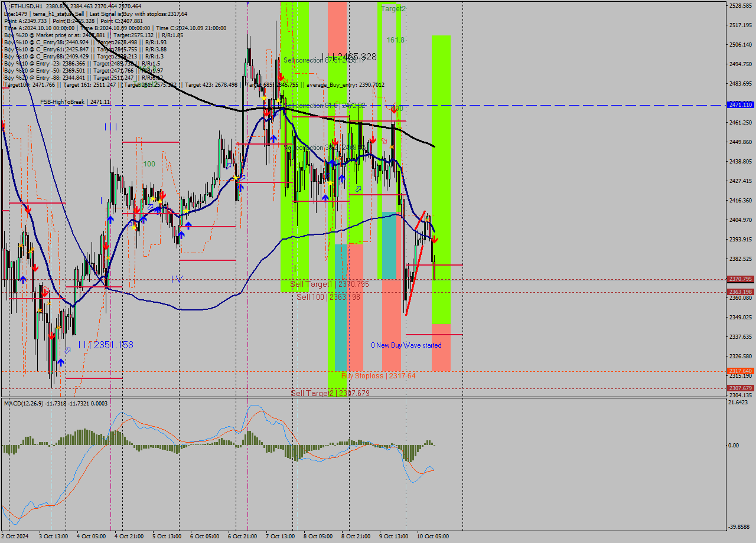The image size is (756, 543).
Task: Click the Buy %10 @ C_Entry38 line
Action: pos(85,42)
